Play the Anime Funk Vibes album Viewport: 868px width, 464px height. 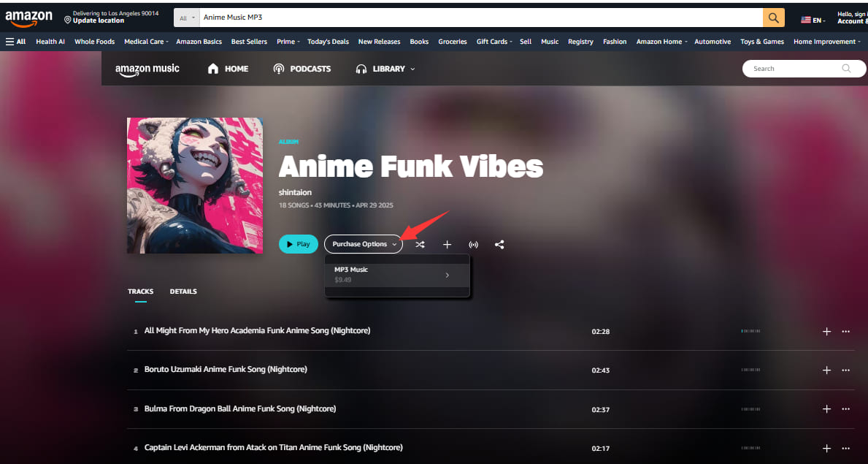tap(299, 244)
